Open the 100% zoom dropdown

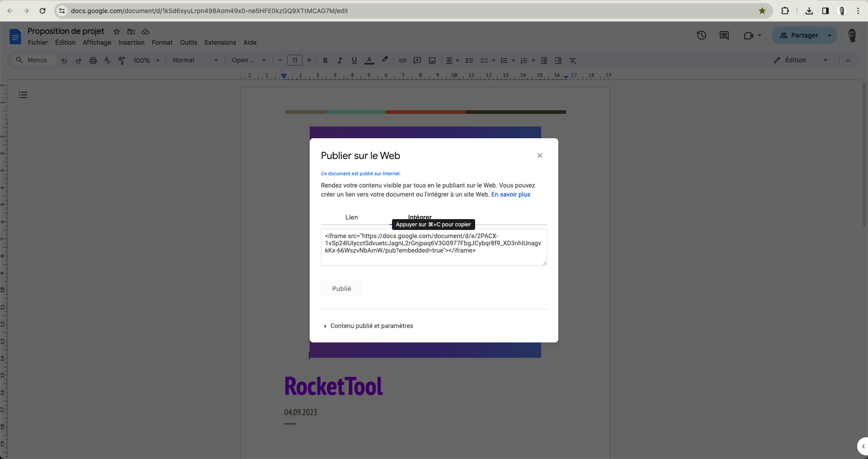tap(146, 61)
